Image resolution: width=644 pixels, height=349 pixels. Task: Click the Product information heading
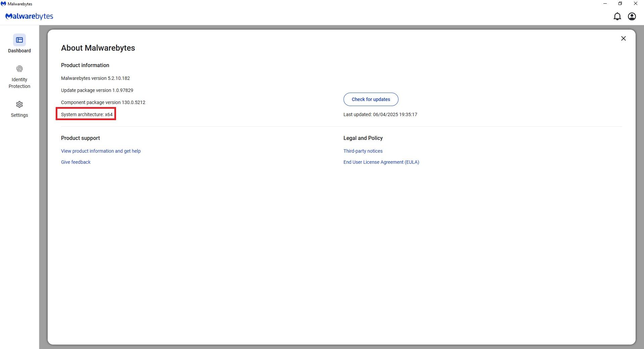pos(85,65)
